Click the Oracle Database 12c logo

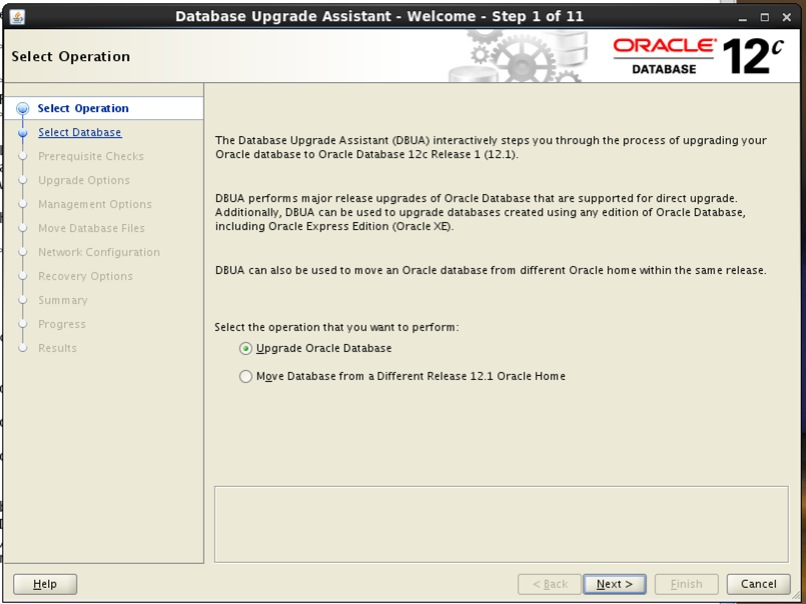pyautogui.click(x=699, y=56)
